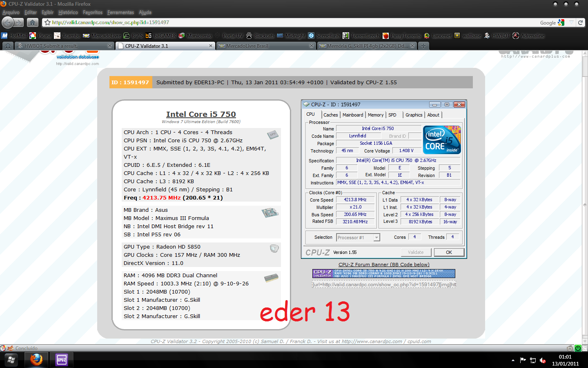Open the Processor #1 selection dropdown
The image size is (588, 368).
click(x=358, y=238)
